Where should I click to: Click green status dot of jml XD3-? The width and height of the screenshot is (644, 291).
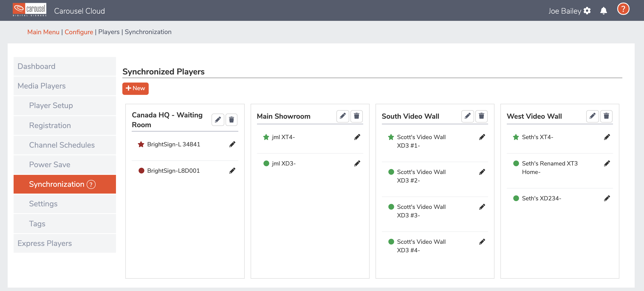tap(266, 163)
